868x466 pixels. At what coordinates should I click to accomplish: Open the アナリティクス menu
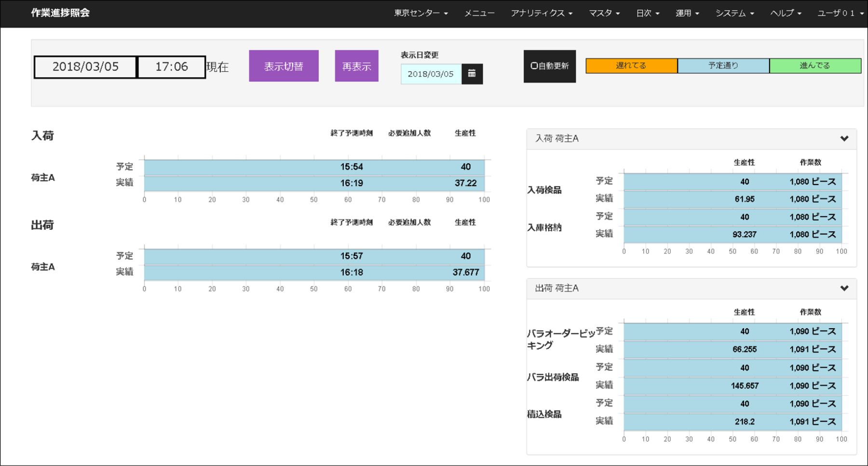(x=541, y=13)
